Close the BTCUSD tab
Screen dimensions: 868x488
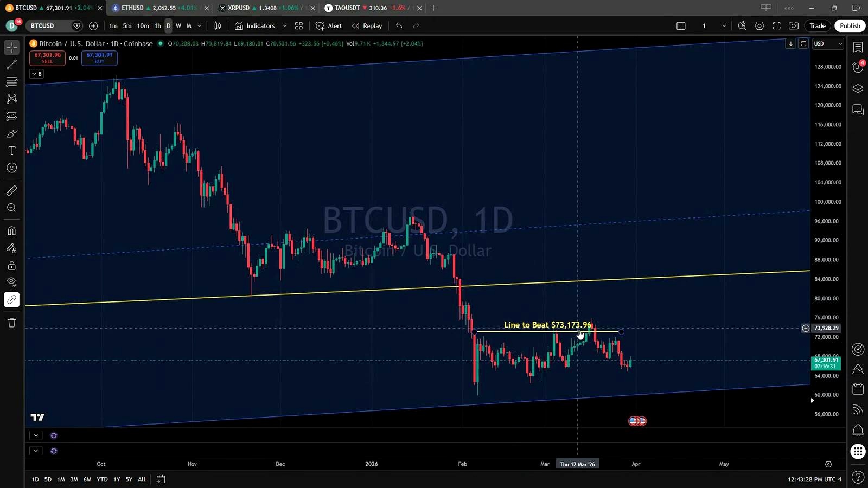click(x=100, y=8)
